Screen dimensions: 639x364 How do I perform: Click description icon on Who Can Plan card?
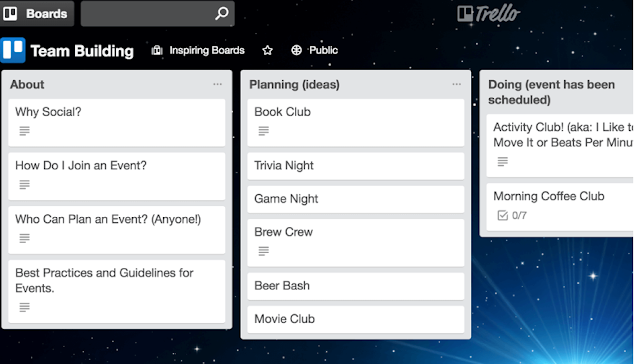coord(24,238)
